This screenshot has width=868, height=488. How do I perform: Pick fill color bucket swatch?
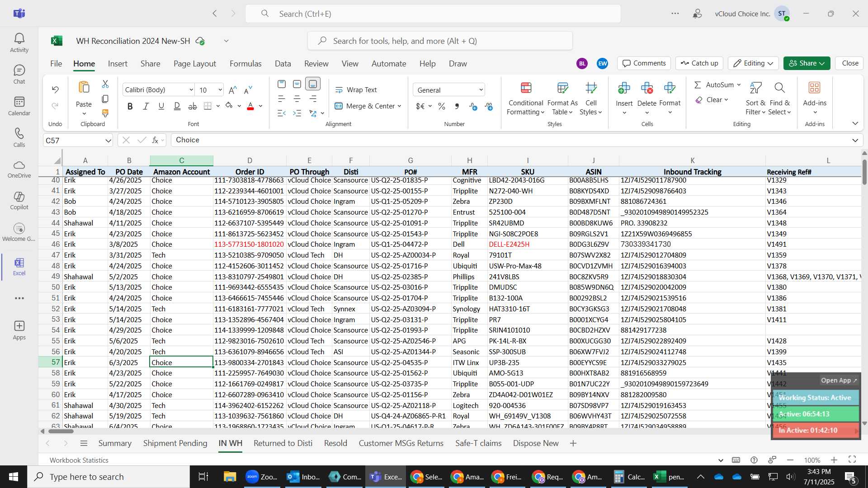(x=229, y=106)
